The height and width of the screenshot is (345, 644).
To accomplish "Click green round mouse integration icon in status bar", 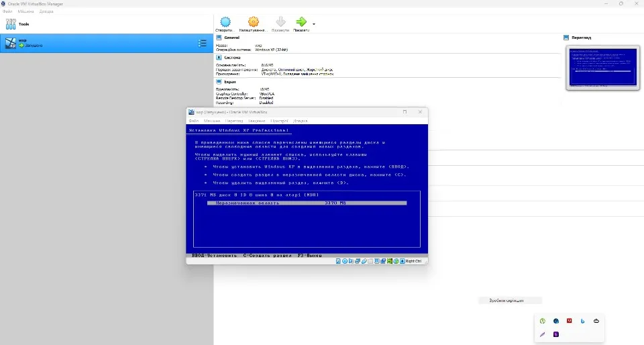I will tap(396, 261).
